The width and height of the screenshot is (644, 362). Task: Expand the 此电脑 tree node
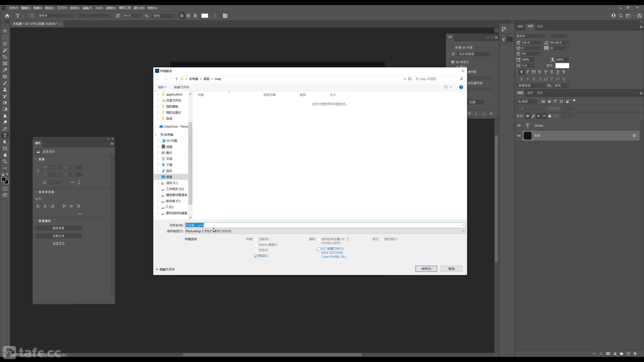click(x=156, y=135)
